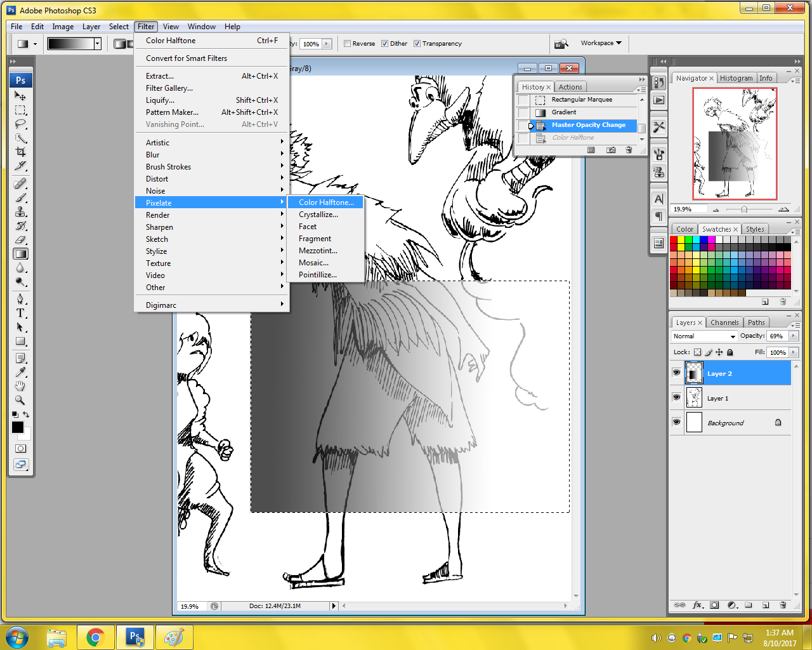The width and height of the screenshot is (812, 650).
Task: Switch to the Actions tab
Action: click(570, 87)
